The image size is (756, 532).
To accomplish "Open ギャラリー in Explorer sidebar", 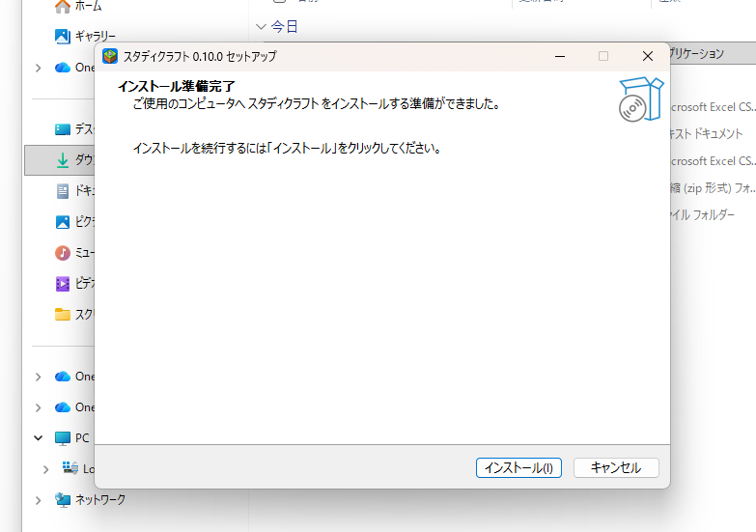I will [85, 36].
